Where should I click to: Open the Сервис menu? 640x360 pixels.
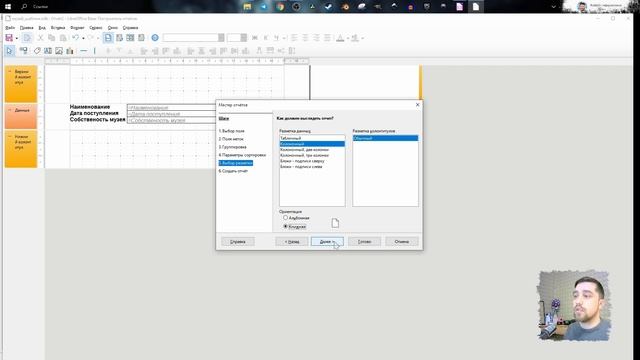coord(96,28)
